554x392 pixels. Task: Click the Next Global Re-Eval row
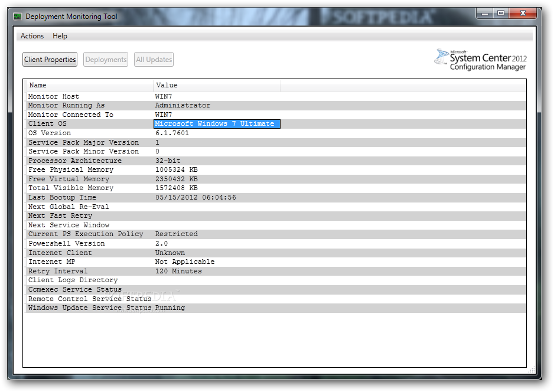click(276, 207)
